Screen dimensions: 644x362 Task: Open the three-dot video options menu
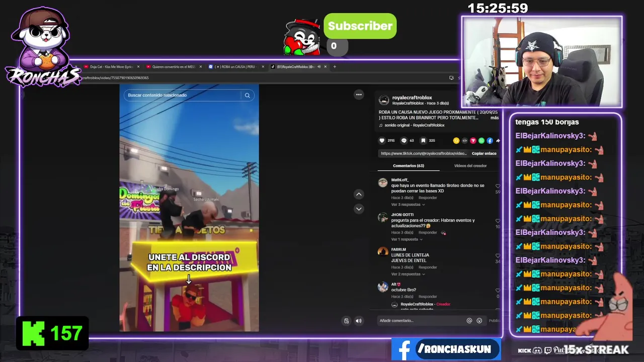(x=359, y=95)
